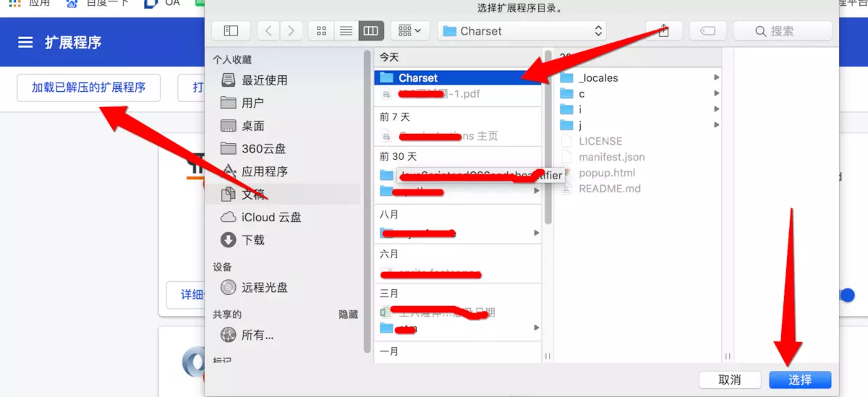Viewport: 868px width, 397px height.
Task: Click 加载已解压的扩展程序 button
Action: (x=88, y=87)
